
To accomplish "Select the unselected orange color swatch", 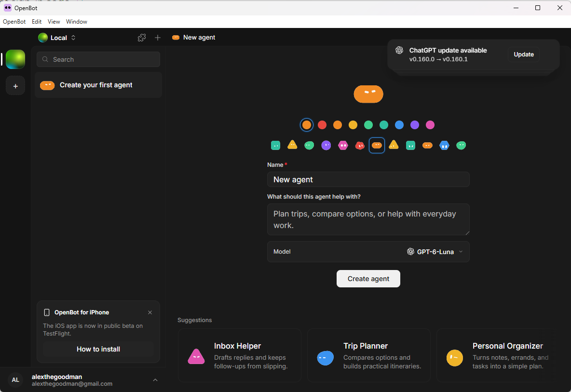I will [338, 125].
